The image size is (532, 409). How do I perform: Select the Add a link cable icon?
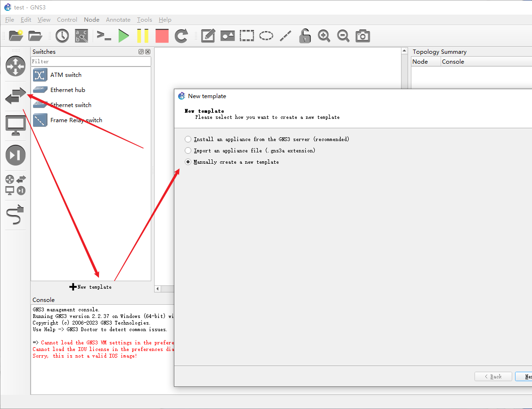[16, 215]
